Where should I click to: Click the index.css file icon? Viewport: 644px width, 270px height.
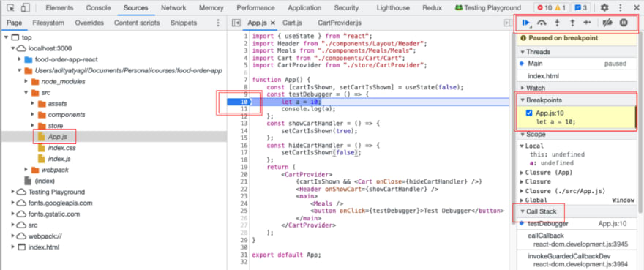point(42,148)
